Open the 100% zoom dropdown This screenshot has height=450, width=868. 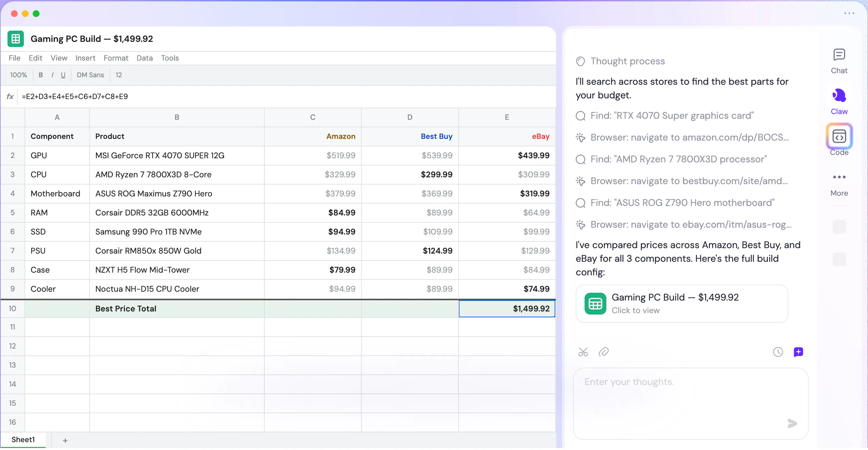click(18, 75)
